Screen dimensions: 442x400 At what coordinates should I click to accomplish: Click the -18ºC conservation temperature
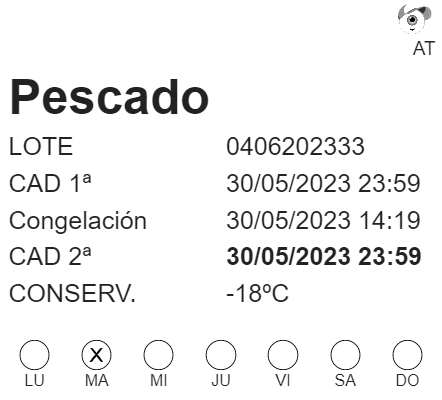[257, 293]
